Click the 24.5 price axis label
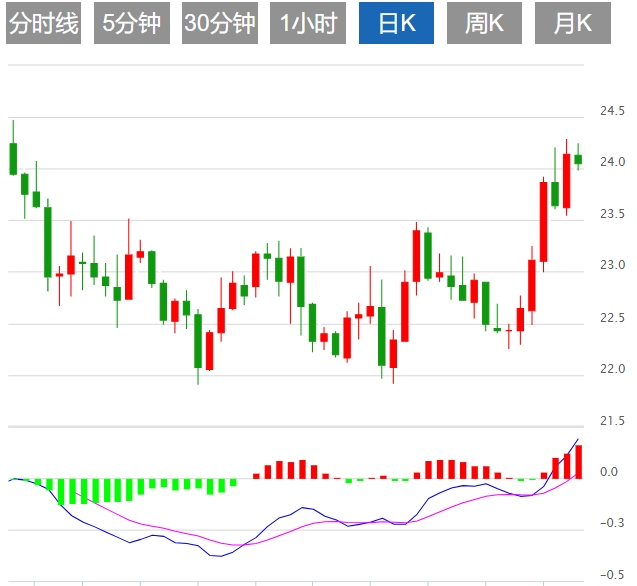The width and height of the screenshot is (637, 586). (612, 110)
